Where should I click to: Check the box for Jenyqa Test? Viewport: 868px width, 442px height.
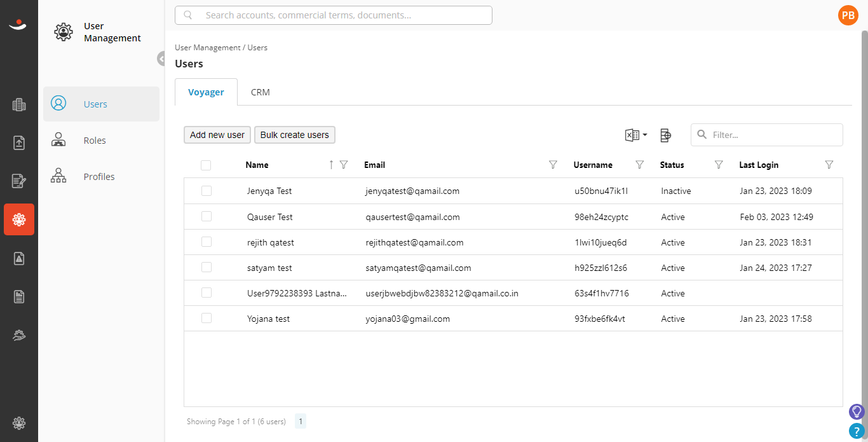207,191
